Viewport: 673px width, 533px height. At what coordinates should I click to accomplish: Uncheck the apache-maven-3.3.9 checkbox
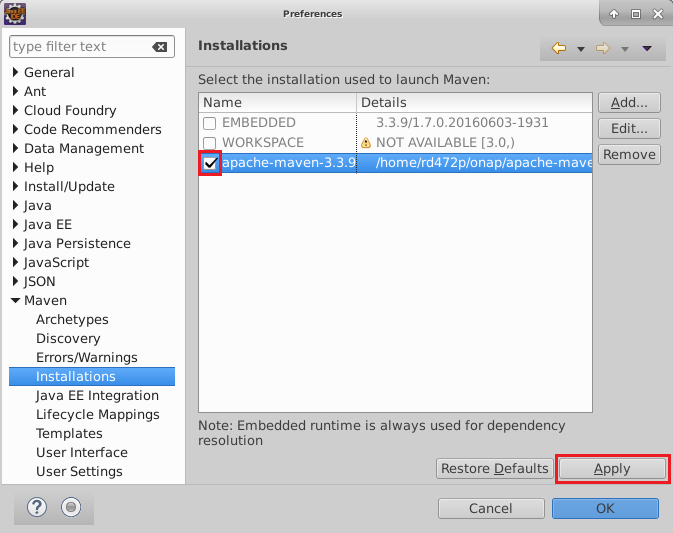(210, 163)
